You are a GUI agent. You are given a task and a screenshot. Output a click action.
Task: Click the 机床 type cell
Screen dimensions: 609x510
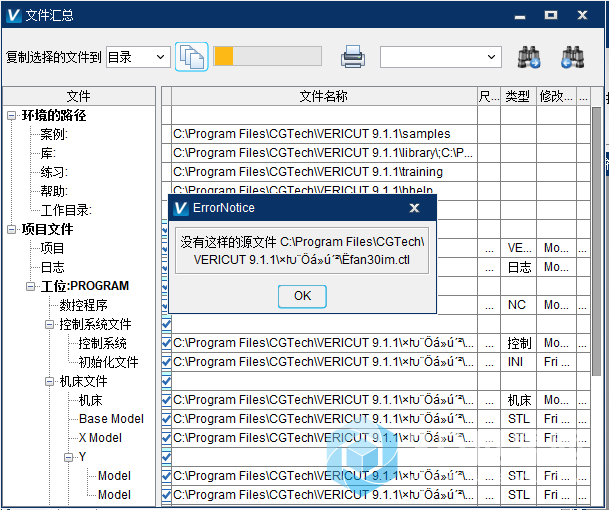pyautogui.click(x=519, y=400)
